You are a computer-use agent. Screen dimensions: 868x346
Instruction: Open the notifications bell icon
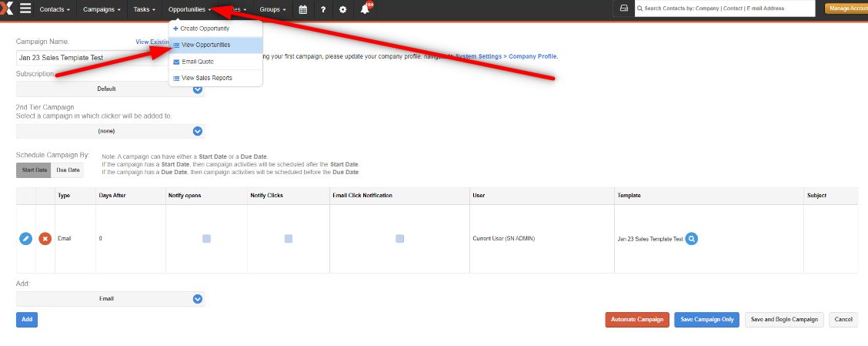[x=365, y=9]
